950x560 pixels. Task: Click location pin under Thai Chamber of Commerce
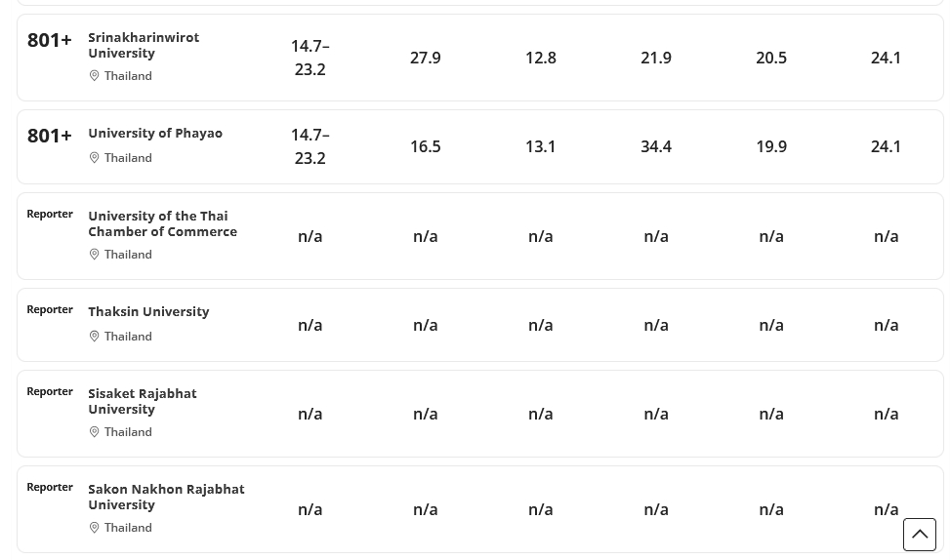coord(95,255)
